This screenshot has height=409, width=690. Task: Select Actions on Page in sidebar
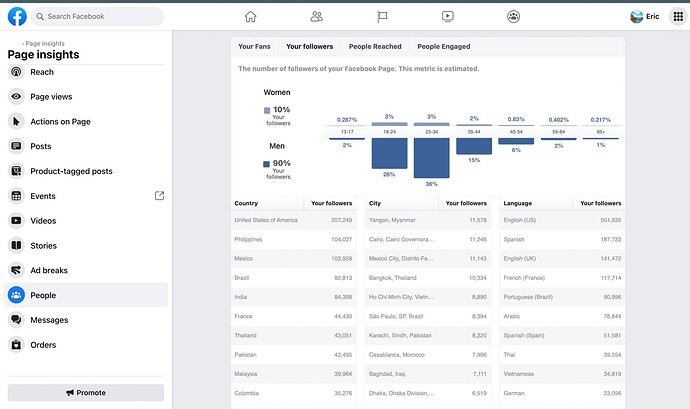[x=60, y=122]
